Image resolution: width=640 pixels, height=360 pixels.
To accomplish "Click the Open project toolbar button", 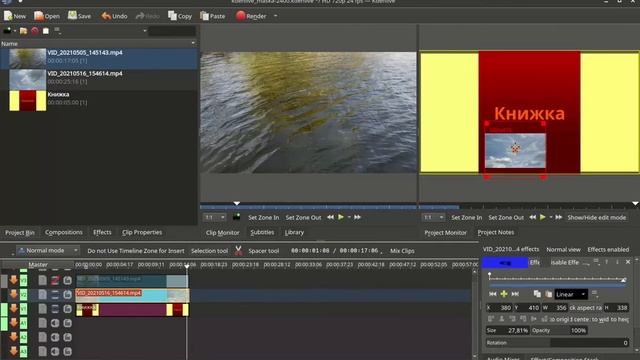I will 47,16.
